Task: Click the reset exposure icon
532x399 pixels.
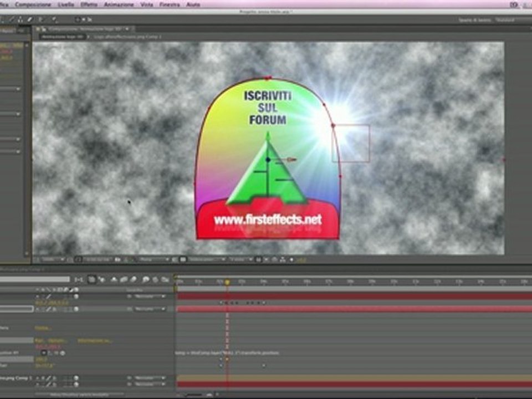Action: point(291,259)
